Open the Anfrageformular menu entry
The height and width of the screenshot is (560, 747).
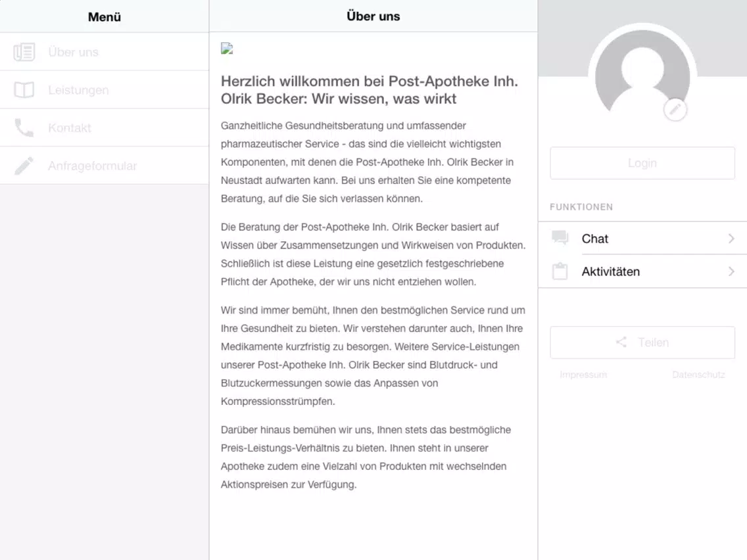(x=105, y=166)
